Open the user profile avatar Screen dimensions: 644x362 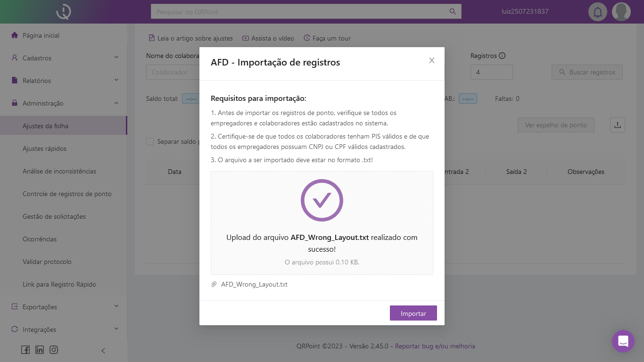tap(621, 12)
